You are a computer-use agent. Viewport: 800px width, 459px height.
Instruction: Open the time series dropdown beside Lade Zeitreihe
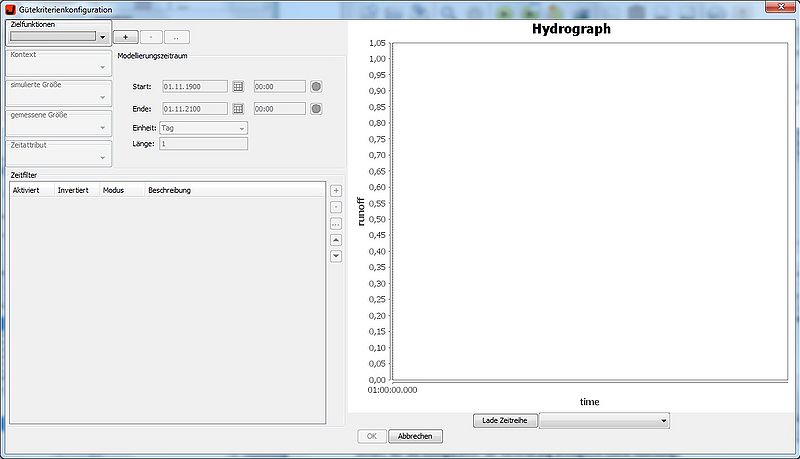(663, 422)
